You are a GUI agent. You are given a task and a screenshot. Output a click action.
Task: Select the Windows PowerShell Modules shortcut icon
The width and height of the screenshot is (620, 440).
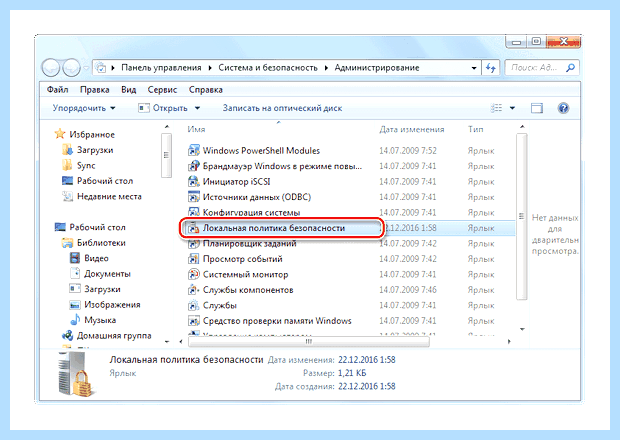(x=193, y=151)
